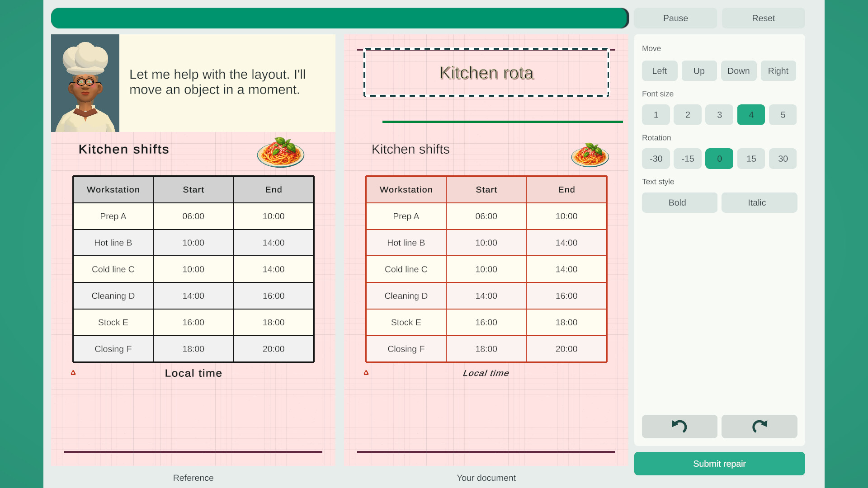The width and height of the screenshot is (868, 488).
Task: Set font size to 3
Action: (719, 115)
